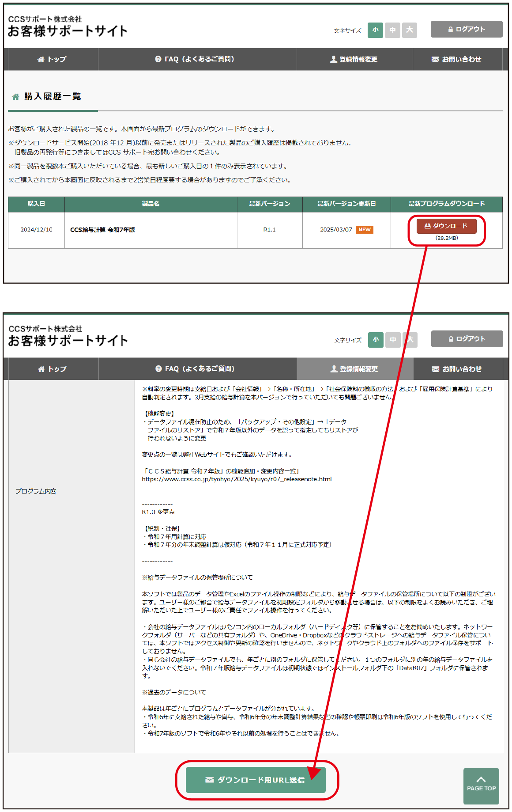
Task: Click update date 2025/03/07
Action: (x=336, y=230)
